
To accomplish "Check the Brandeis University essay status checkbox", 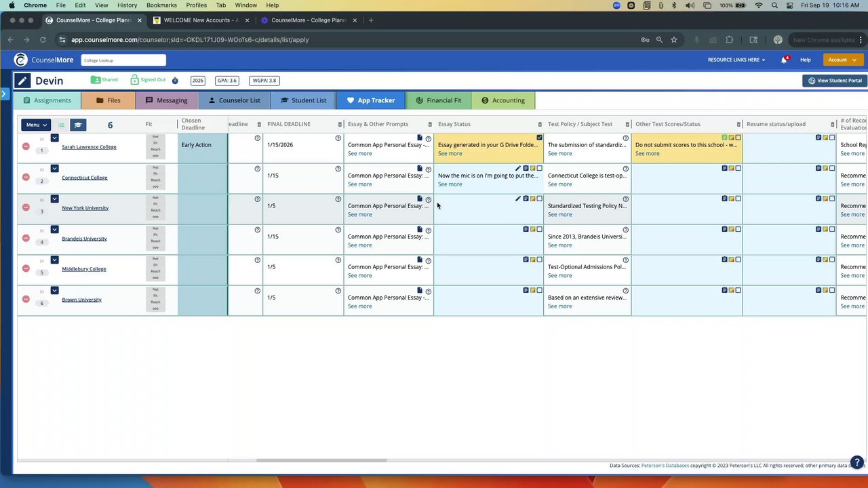I will click(540, 229).
